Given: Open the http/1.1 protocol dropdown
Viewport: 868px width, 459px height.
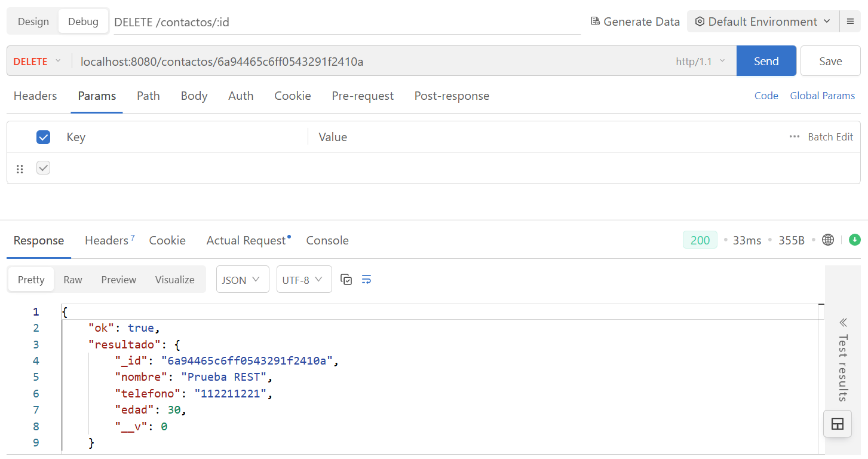Looking at the screenshot, I should click(x=701, y=61).
